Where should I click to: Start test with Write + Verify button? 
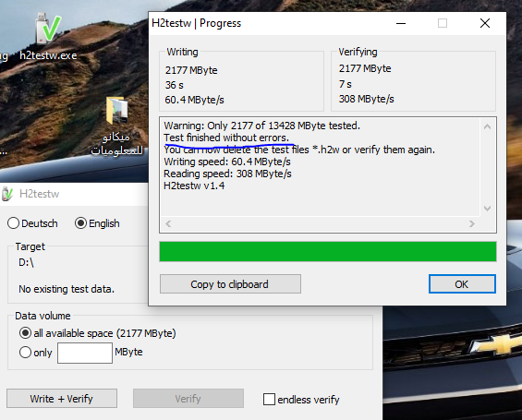tap(62, 399)
